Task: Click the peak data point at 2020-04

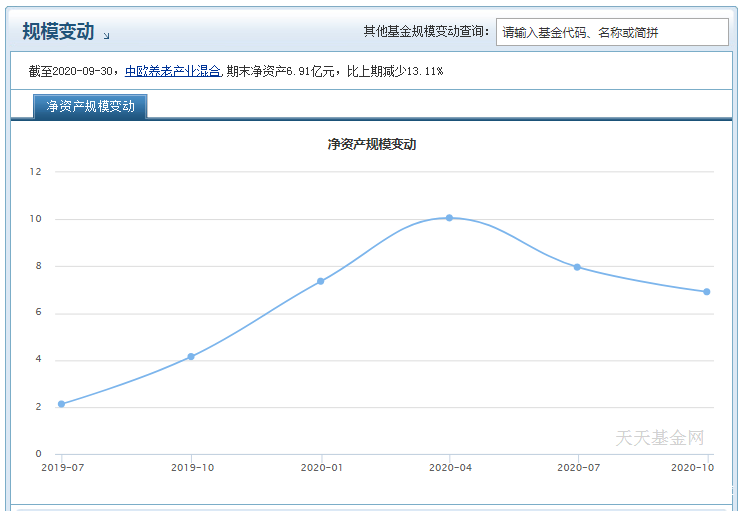Action: pos(449,218)
